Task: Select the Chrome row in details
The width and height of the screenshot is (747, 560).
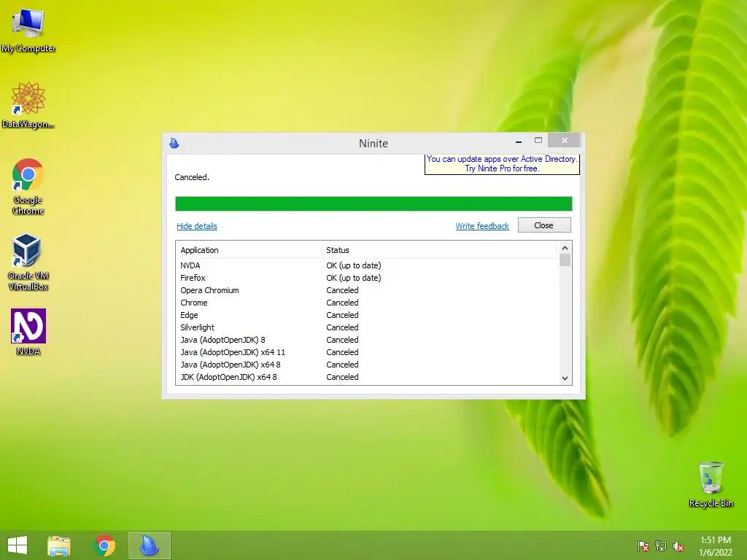Action: click(367, 303)
